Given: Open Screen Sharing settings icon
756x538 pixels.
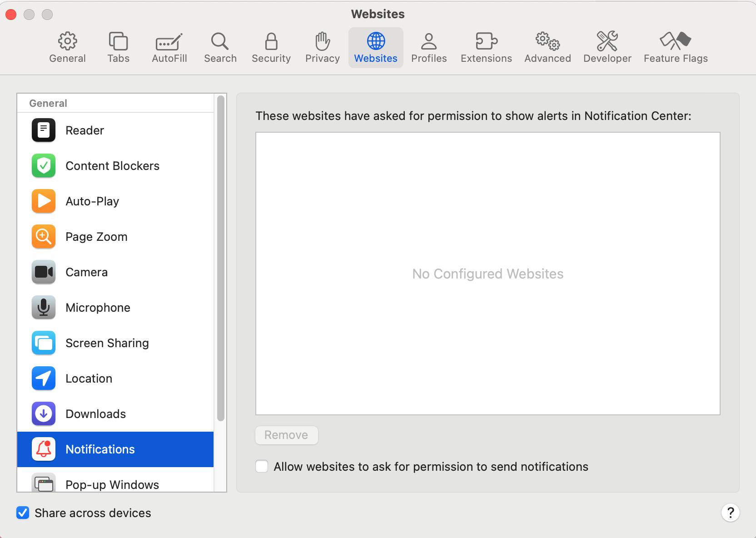Looking at the screenshot, I should click(43, 343).
